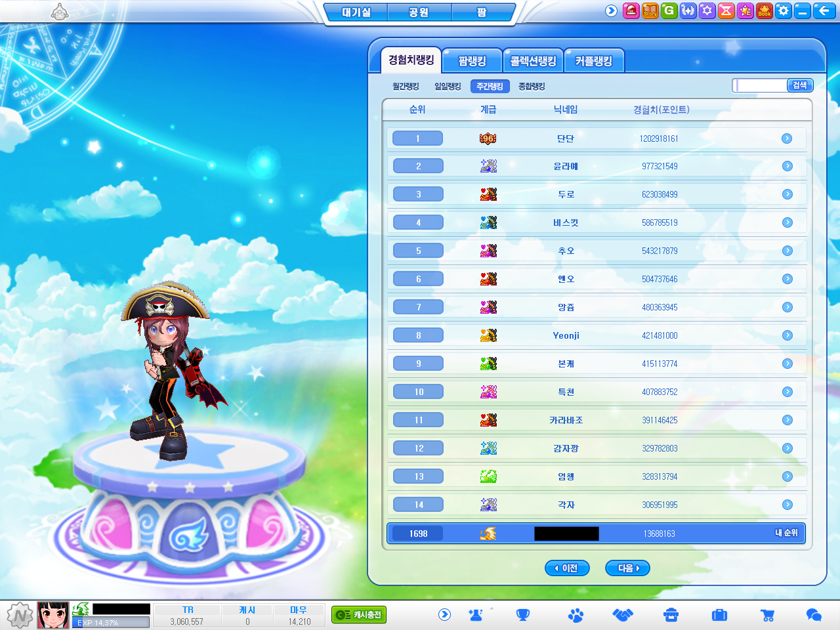
Task: Select the 주간랭킹 period filter
Action: click(x=490, y=86)
